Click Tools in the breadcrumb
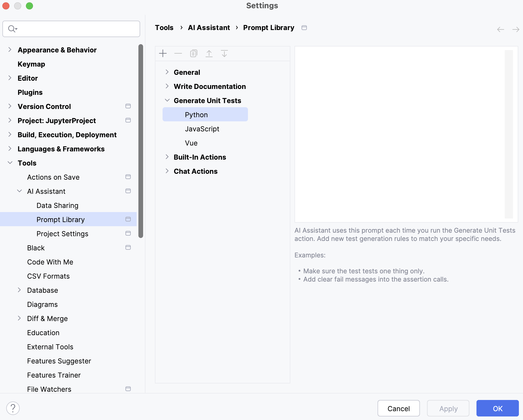 (164, 28)
